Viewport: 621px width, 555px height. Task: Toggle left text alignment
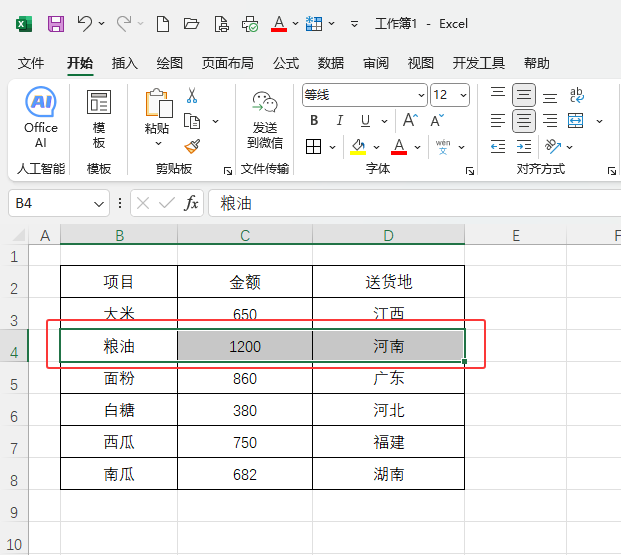pyautogui.click(x=498, y=120)
